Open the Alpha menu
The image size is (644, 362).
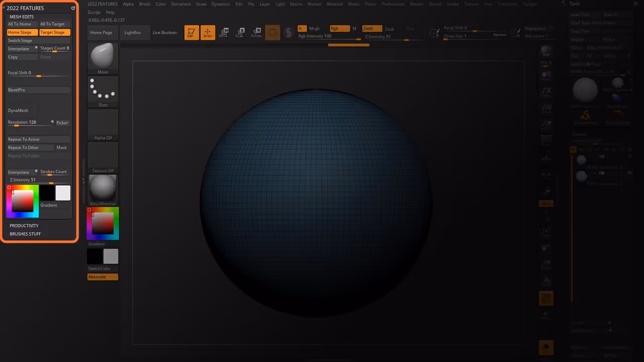tap(128, 4)
